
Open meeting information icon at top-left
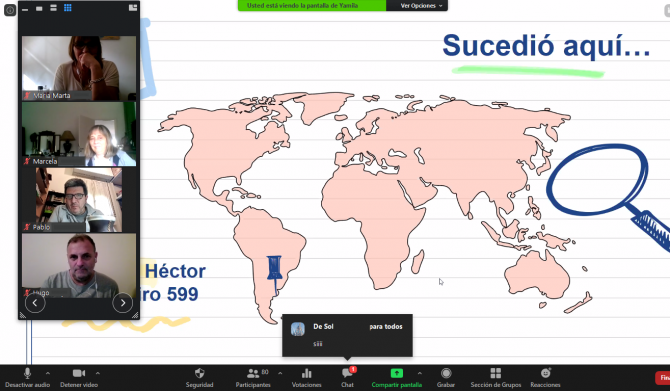[10, 10]
